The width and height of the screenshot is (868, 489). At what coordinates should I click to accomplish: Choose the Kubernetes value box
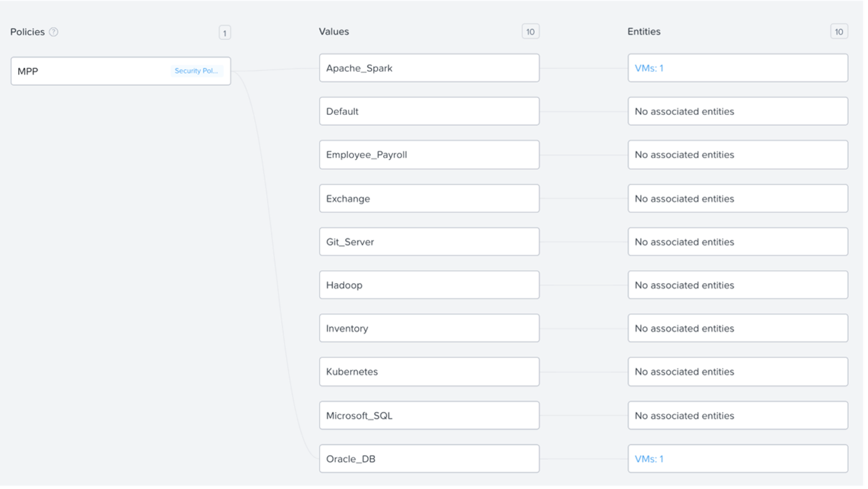pos(429,372)
